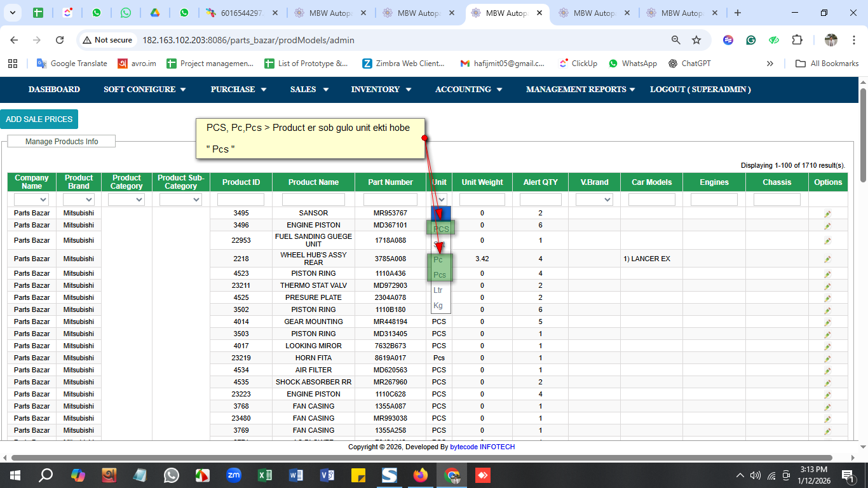Reload the current page

pos(60,40)
